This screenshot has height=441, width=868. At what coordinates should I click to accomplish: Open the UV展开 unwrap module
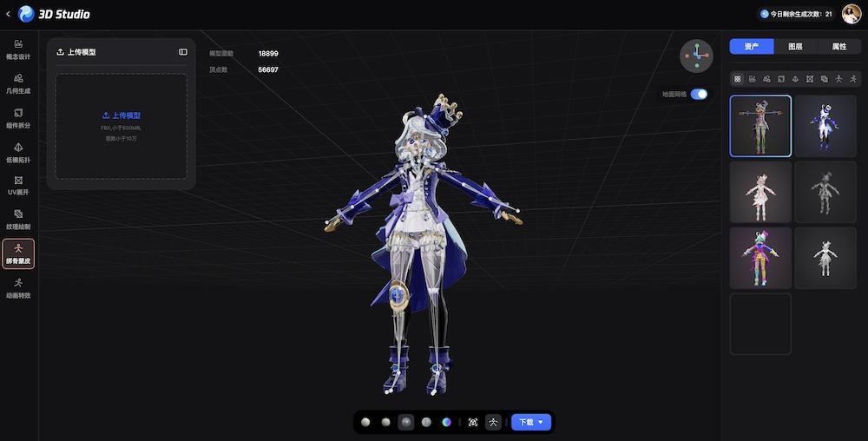pyautogui.click(x=18, y=186)
